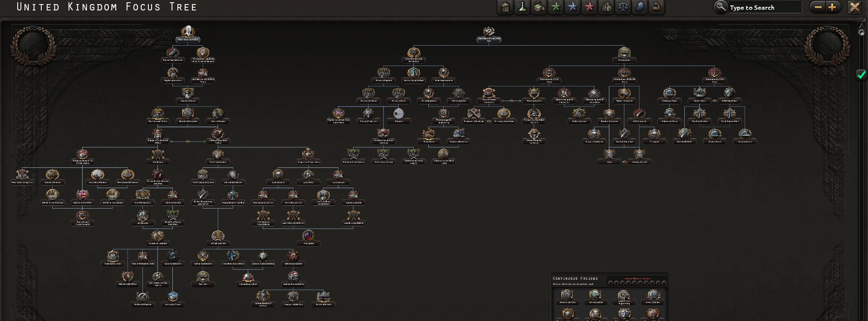Select the Conquest of the Sea focus
The height and width of the screenshot is (321, 868).
coord(293,299)
